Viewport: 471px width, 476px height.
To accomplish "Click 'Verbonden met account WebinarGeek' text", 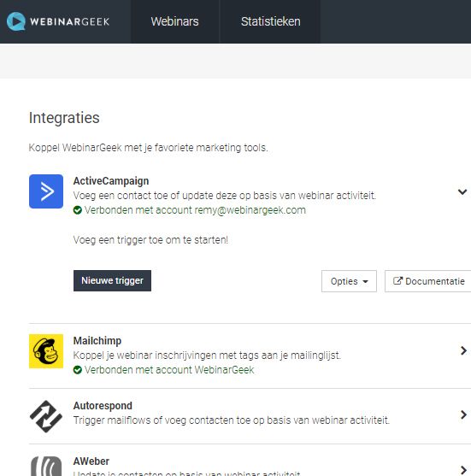I will pos(169,370).
